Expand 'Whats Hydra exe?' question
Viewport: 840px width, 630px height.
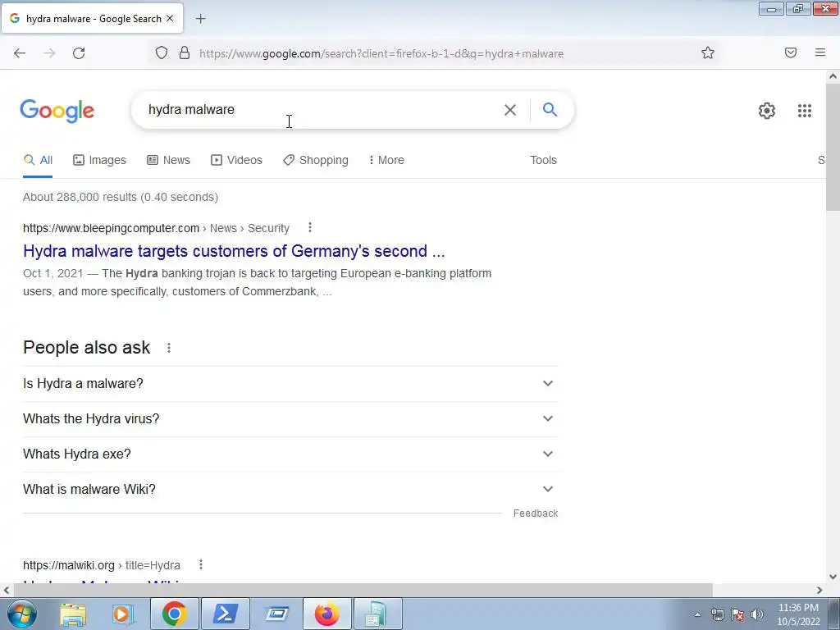coord(290,454)
